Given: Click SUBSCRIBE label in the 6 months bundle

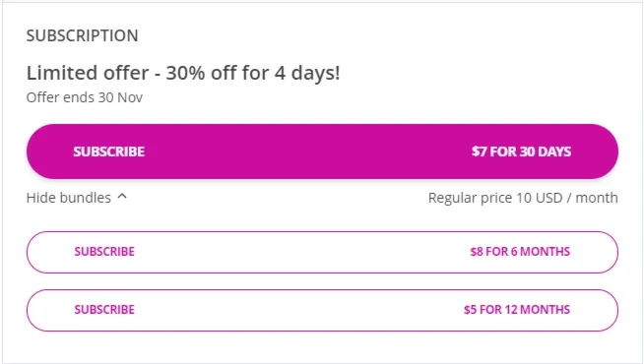Looking at the screenshot, I should click(x=104, y=251).
